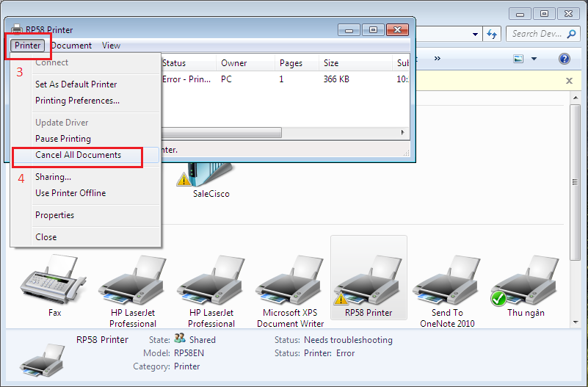Open the Document menu
588x387 pixels.
(72, 46)
